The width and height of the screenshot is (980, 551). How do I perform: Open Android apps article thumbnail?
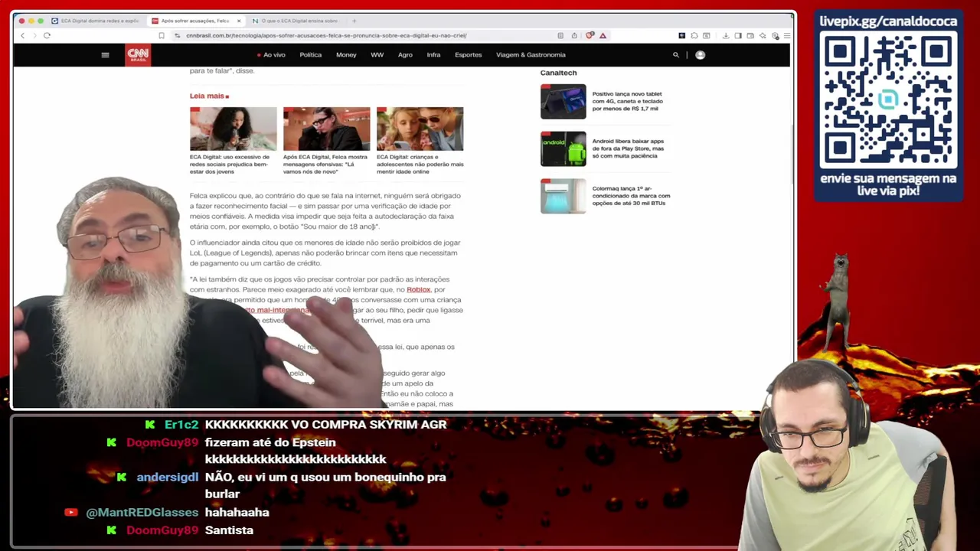click(x=563, y=148)
